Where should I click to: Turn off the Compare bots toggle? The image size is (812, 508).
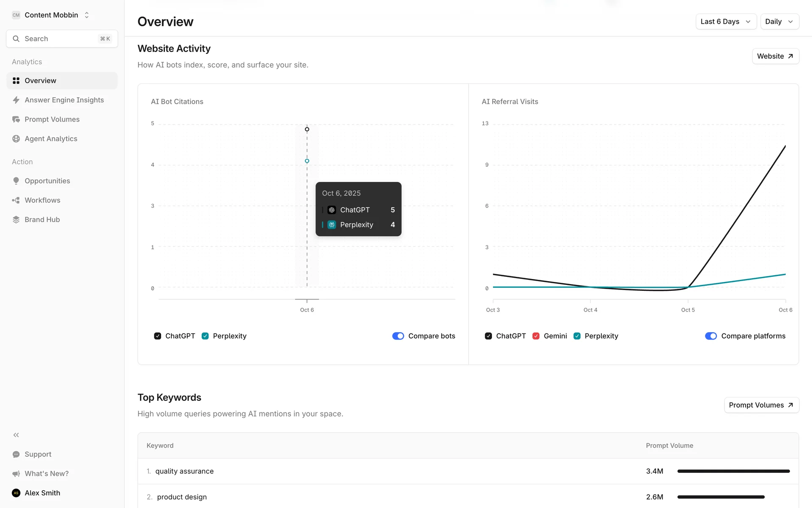(398, 336)
